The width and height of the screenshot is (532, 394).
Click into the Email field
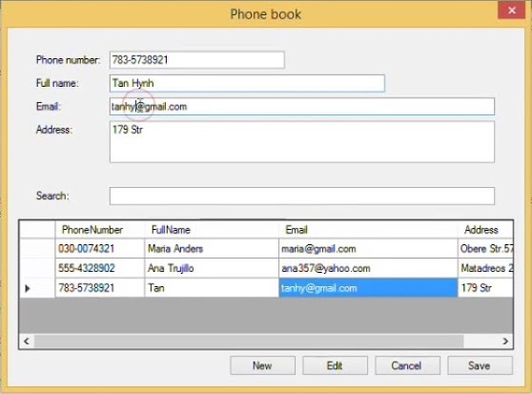pos(302,106)
